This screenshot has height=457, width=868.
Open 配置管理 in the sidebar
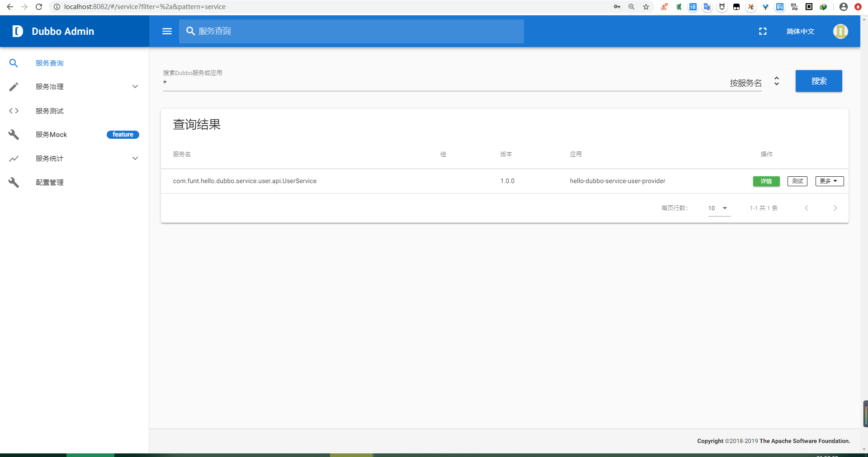tap(50, 183)
